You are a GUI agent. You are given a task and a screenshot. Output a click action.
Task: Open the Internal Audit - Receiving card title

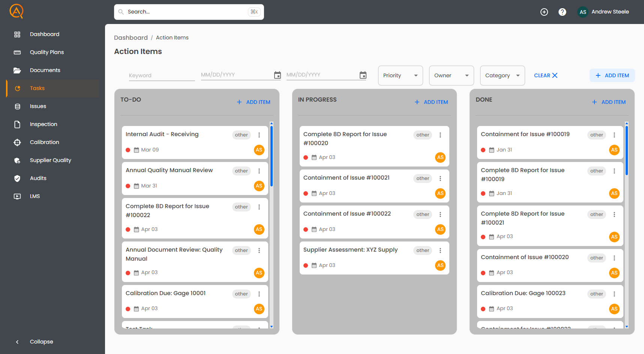point(162,134)
